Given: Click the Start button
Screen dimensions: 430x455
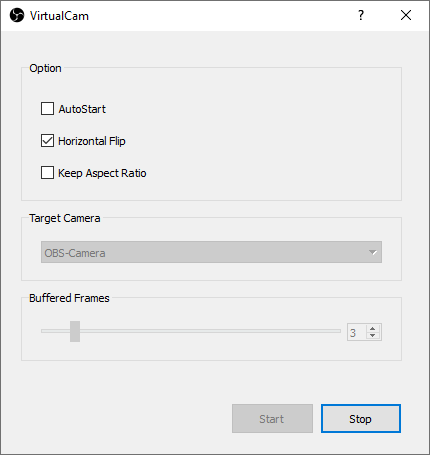Looking at the screenshot, I should [272, 419].
